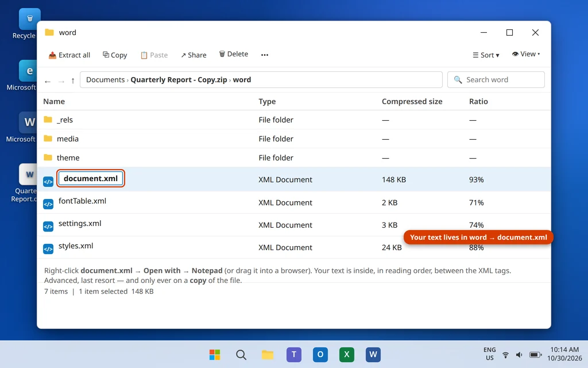Click the '7 items' status bar text
This screenshot has width=588, height=368.
click(x=56, y=292)
